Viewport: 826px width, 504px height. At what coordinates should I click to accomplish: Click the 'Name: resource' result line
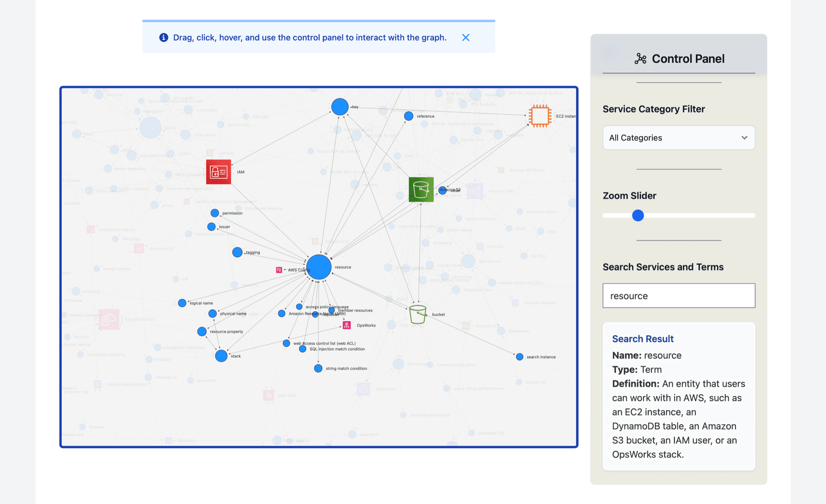tap(647, 355)
